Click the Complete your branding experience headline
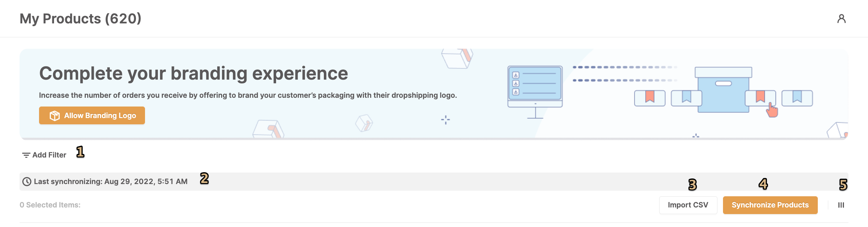Viewport: 868px width, 227px height. coord(193,73)
